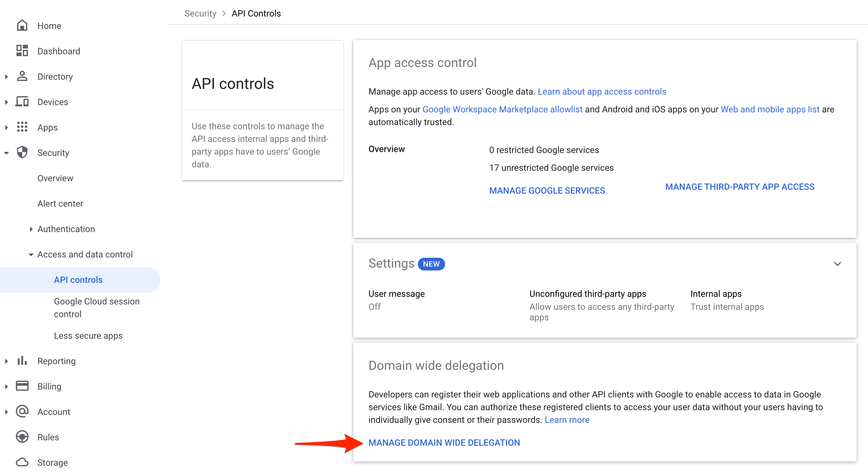Screen dimensions: 868x473
Task: Click the Directory person icon
Action: pos(22,76)
